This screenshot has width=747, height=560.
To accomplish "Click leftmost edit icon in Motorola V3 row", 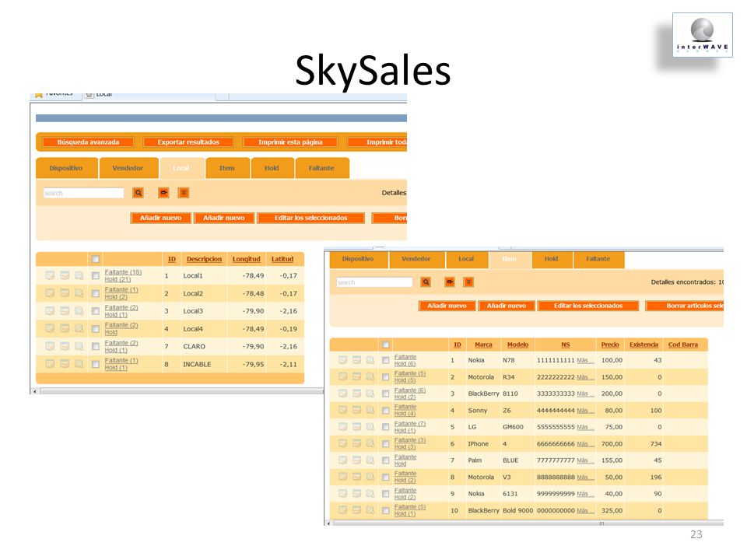I will [x=342, y=477].
